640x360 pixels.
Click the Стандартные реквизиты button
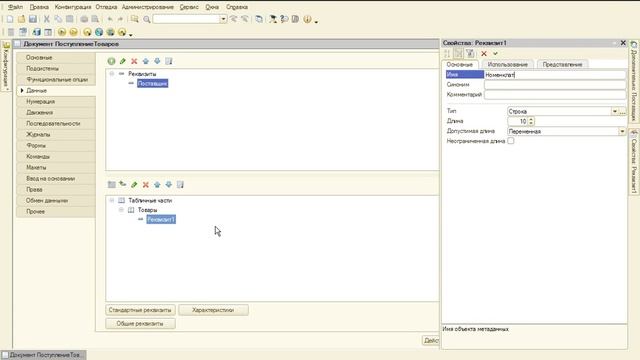(x=140, y=310)
